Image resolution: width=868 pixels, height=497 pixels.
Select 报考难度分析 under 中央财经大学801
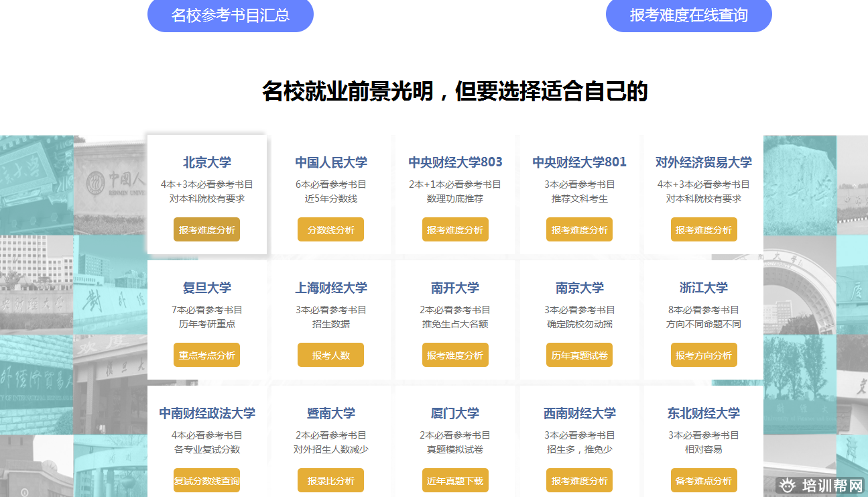[579, 229]
